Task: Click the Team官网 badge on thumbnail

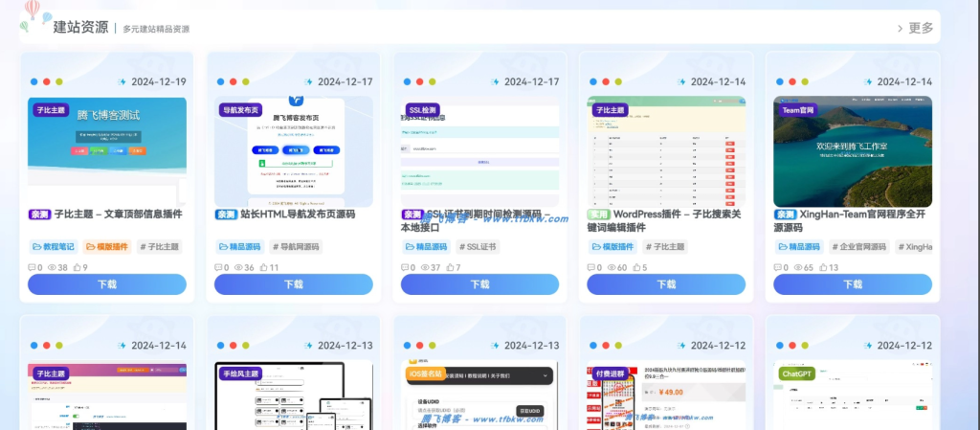Action: pos(797,110)
